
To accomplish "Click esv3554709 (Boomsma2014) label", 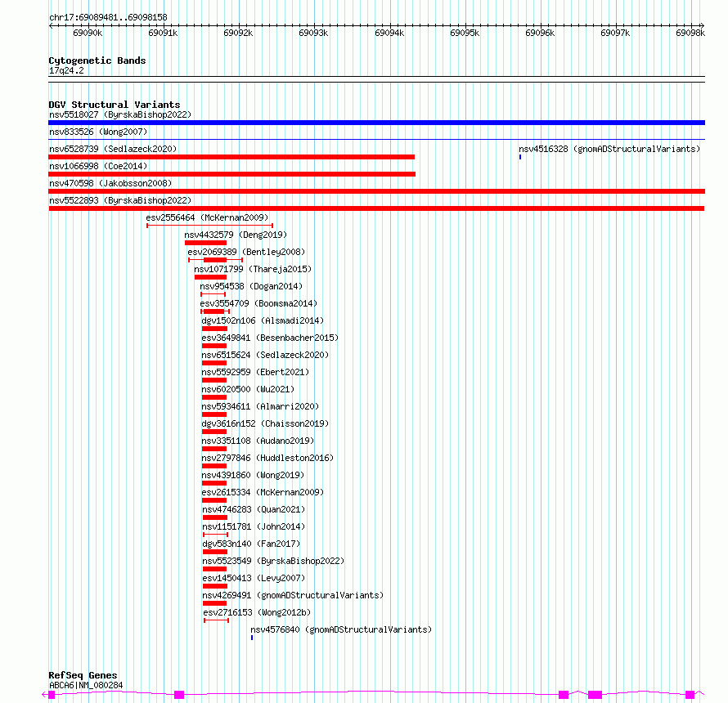I will click(x=258, y=303).
